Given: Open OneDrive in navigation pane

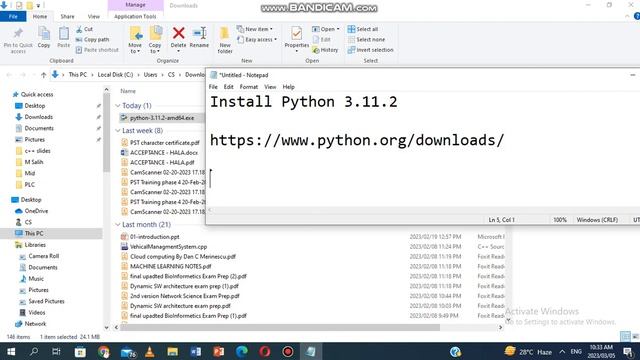Looking at the screenshot, I should [36, 211].
